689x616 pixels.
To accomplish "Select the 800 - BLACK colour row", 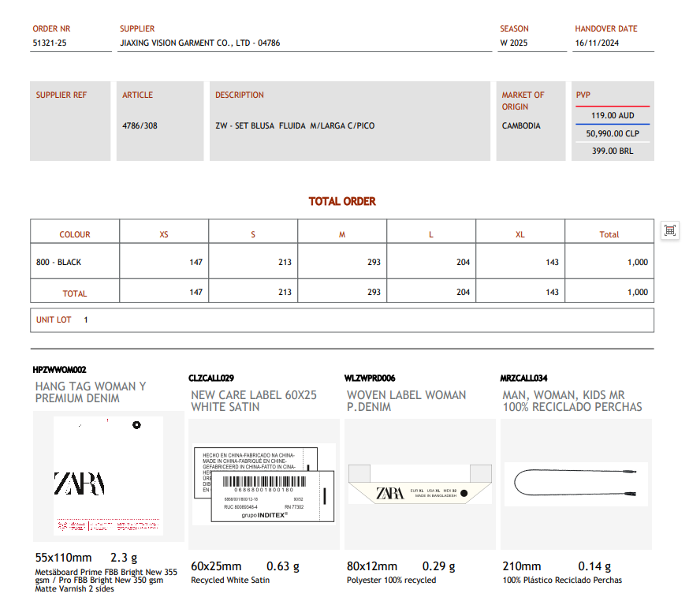I will [x=58, y=262].
